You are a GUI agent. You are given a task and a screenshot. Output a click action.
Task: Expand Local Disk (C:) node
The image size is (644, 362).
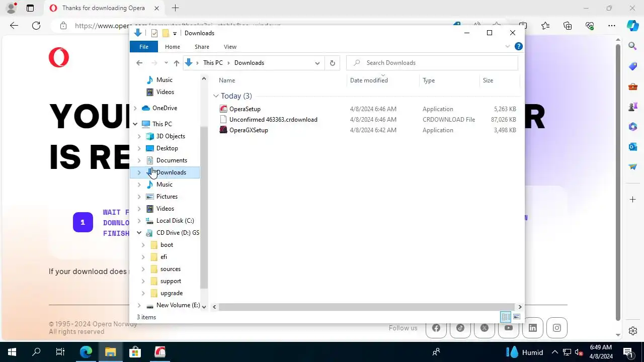(139, 221)
